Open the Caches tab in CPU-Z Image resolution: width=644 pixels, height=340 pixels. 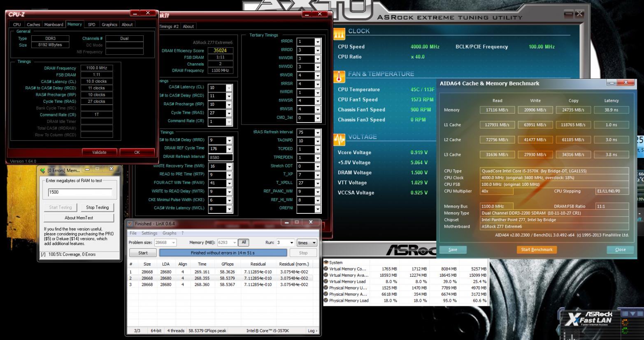33,25
